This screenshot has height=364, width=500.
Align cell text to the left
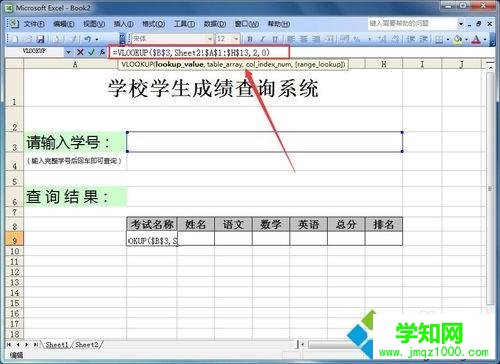tap(291, 39)
